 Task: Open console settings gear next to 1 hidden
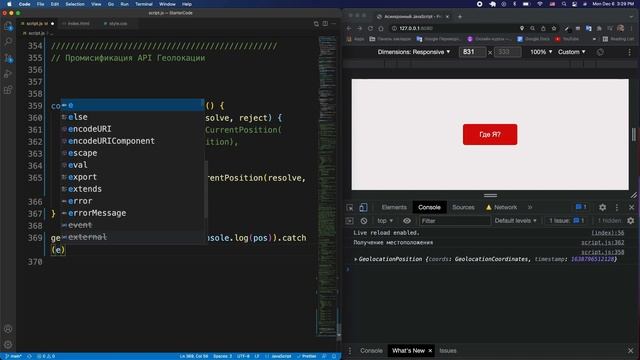631,221
